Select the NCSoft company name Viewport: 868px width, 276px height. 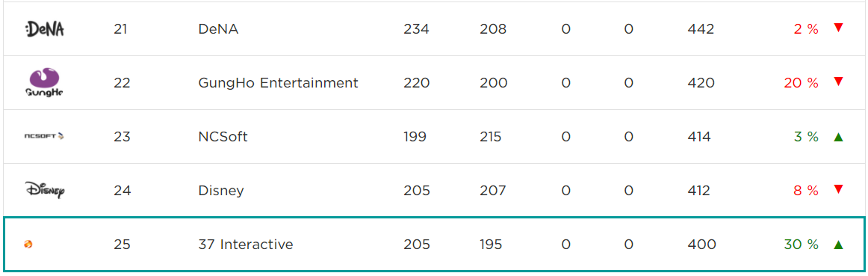[223, 137]
